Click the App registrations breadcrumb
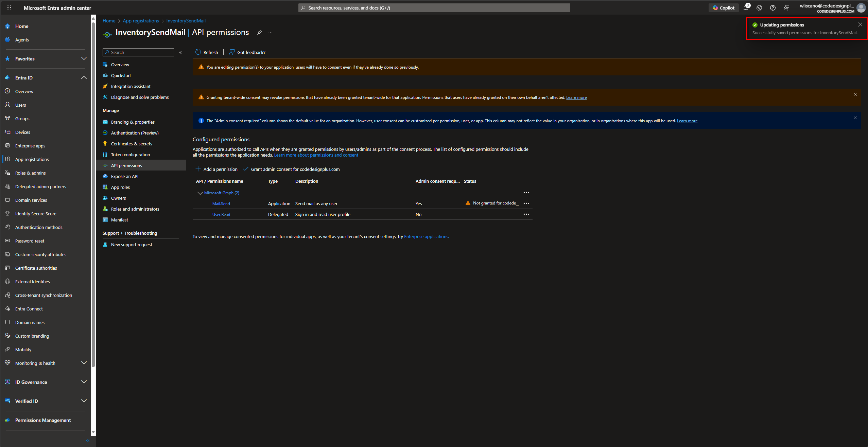Screen dimensions: 868x447 (141, 21)
